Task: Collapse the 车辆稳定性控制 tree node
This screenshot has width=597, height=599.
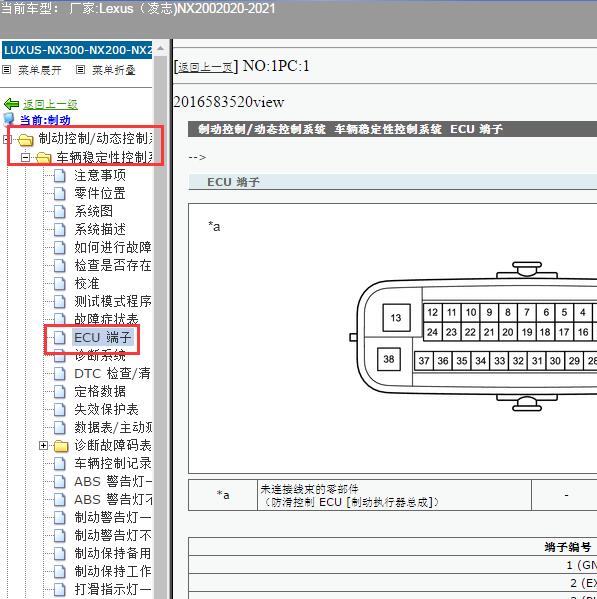Action: (x=26, y=157)
